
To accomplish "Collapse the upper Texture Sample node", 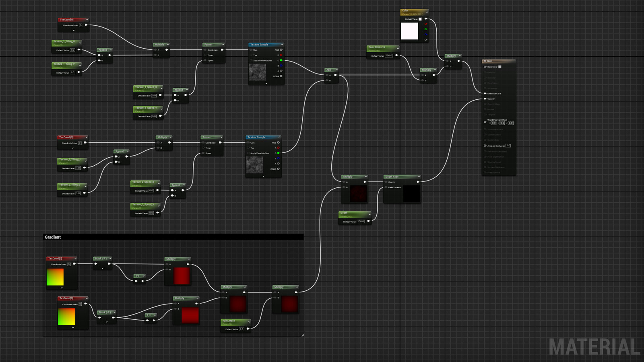I will point(282,45).
